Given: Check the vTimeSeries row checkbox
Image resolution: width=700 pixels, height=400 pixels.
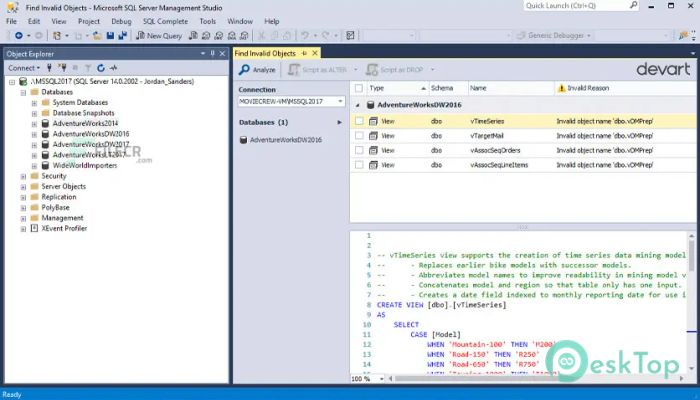Looking at the screenshot, I should click(x=359, y=121).
